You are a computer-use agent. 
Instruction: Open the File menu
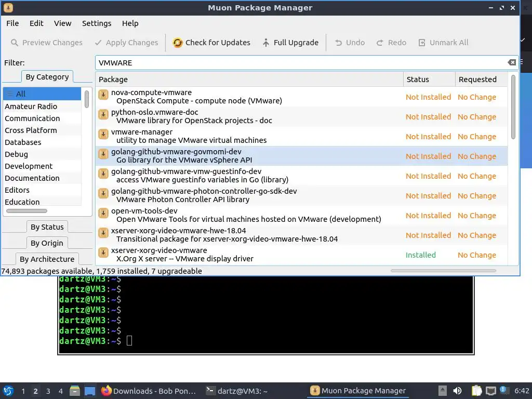click(x=12, y=23)
